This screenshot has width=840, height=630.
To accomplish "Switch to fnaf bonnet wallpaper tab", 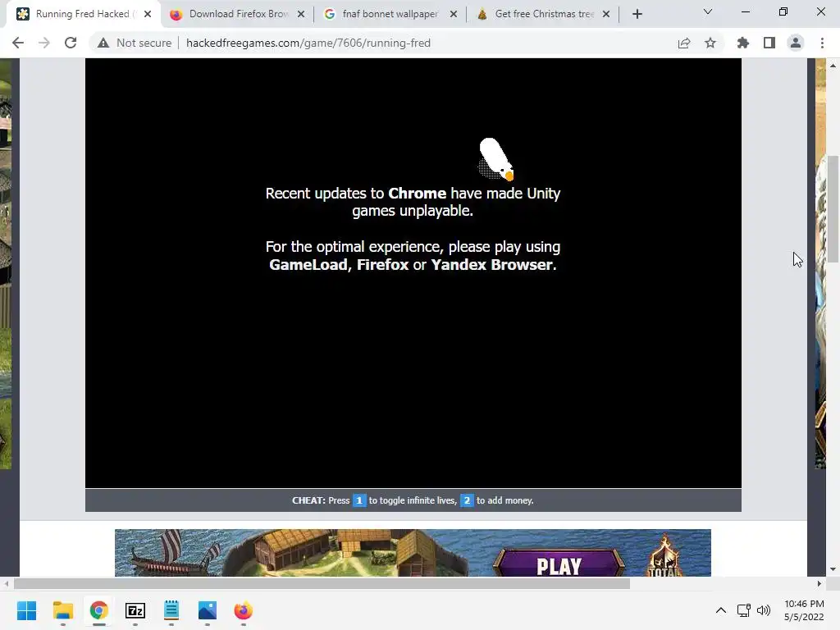I will tap(390, 14).
